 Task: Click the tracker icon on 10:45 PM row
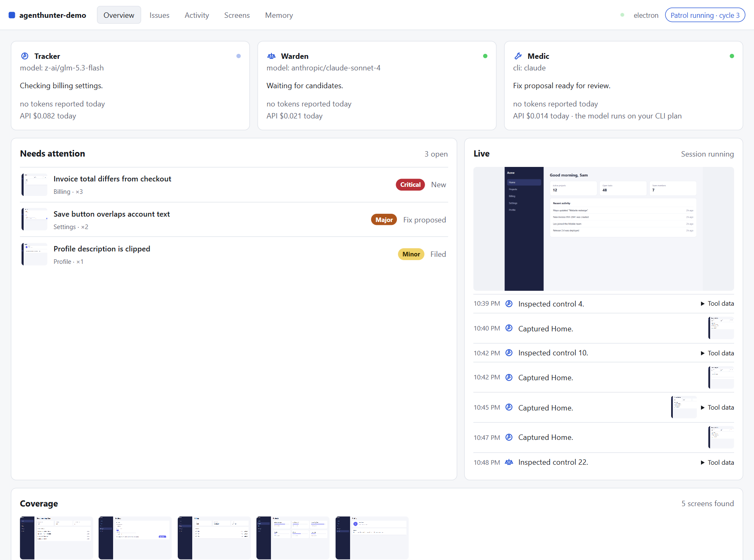click(x=509, y=407)
